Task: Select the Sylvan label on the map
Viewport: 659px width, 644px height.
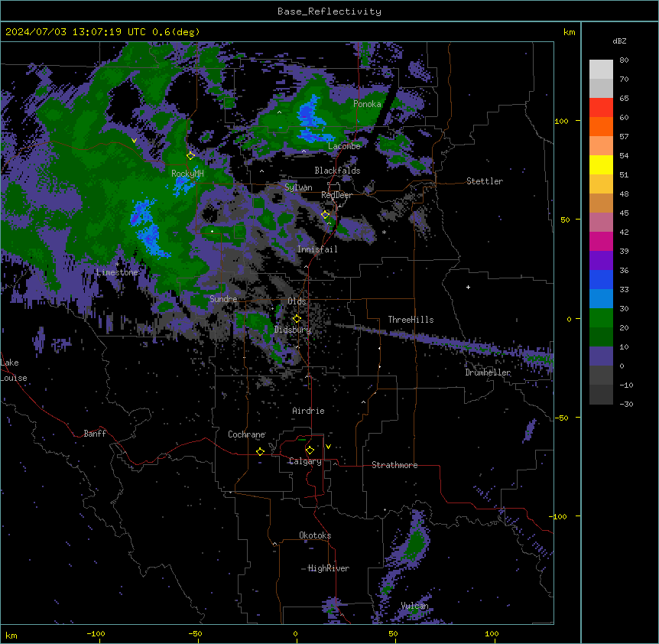Action: coord(298,187)
